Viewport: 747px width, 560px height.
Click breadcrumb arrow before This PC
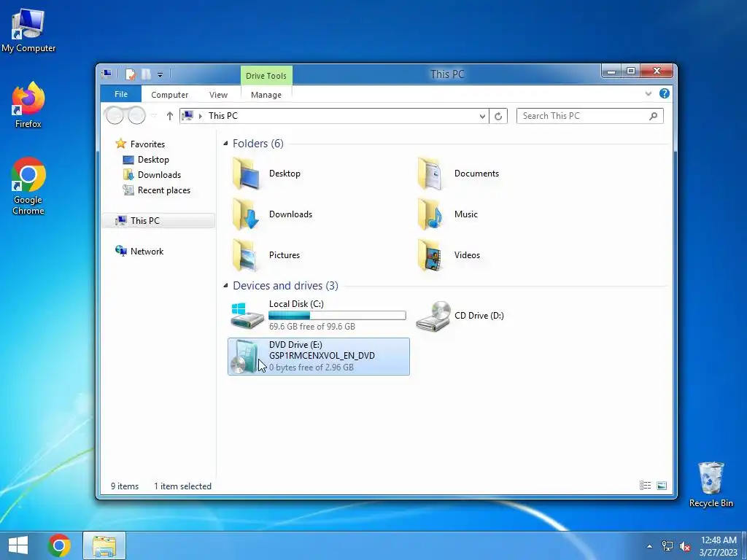pyautogui.click(x=200, y=116)
